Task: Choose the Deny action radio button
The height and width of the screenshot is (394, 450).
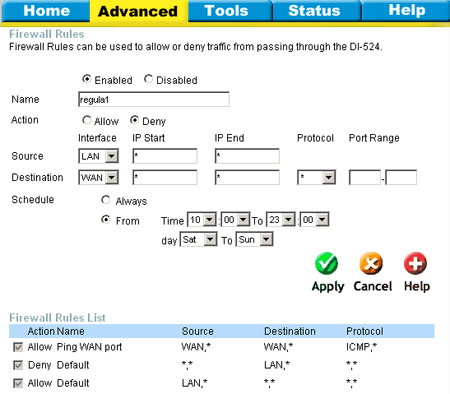Action: point(134,120)
